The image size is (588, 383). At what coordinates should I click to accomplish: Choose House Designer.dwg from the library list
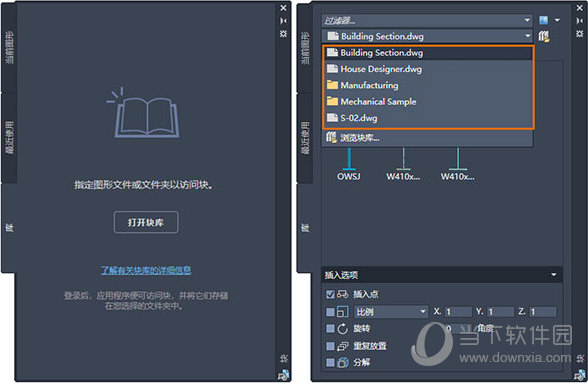pyautogui.click(x=428, y=69)
